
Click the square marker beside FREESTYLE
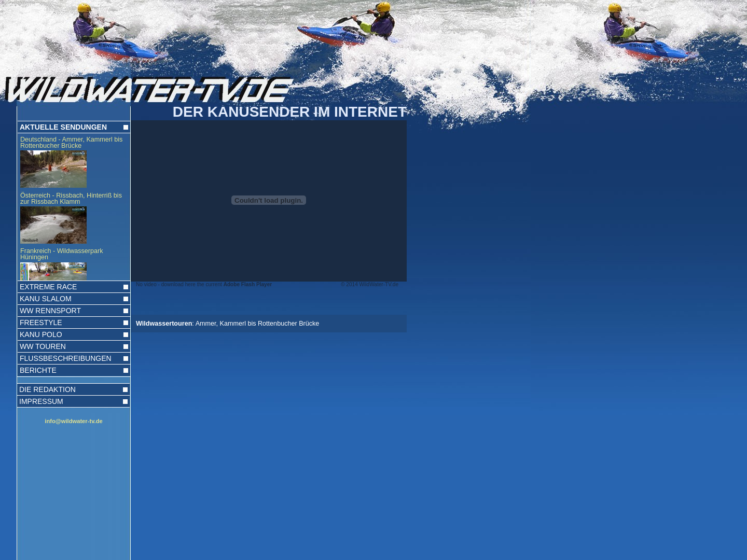coord(126,323)
